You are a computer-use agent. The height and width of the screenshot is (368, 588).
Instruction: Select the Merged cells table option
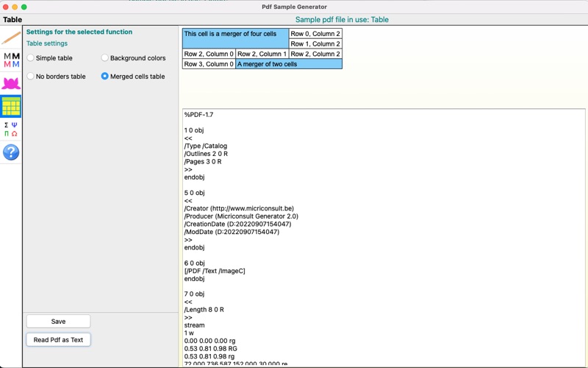coord(133,77)
